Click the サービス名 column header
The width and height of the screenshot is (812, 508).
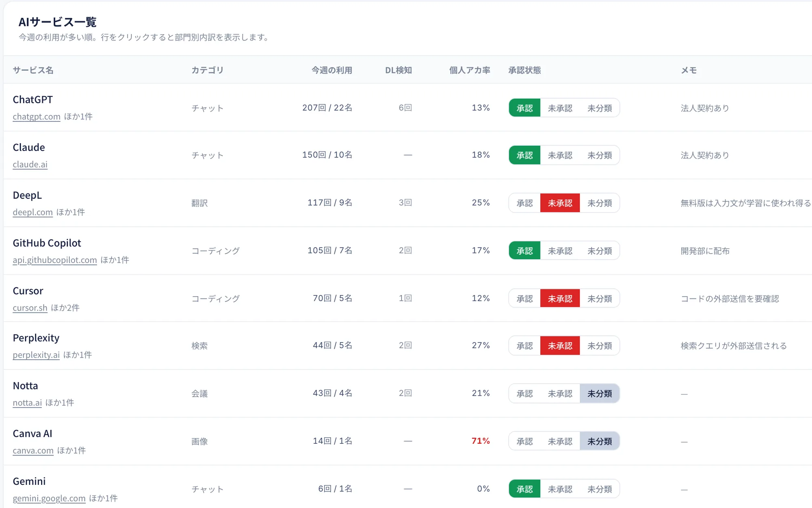click(33, 70)
